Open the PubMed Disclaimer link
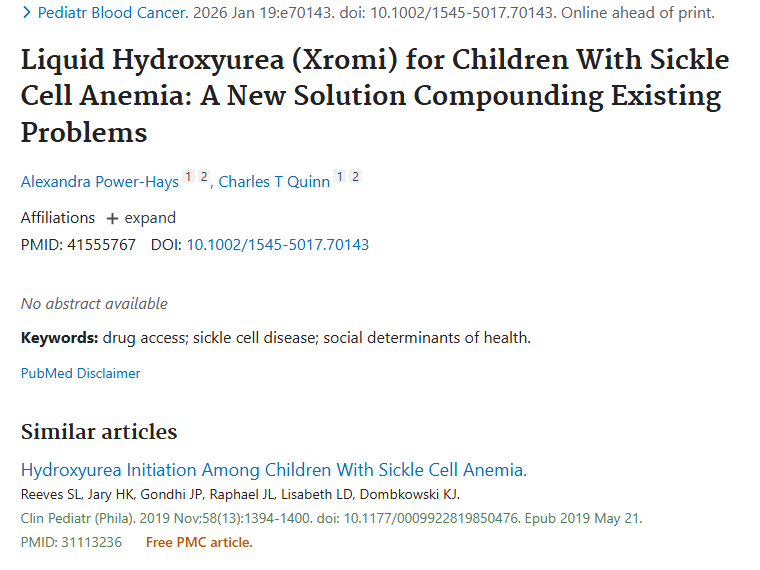 (80, 373)
